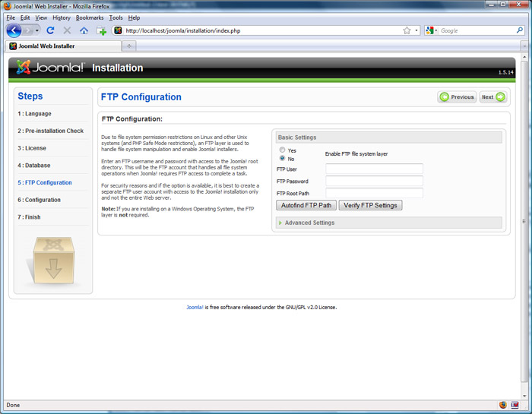
Task: Open the Google search engine selector
Action: (x=432, y=30)
